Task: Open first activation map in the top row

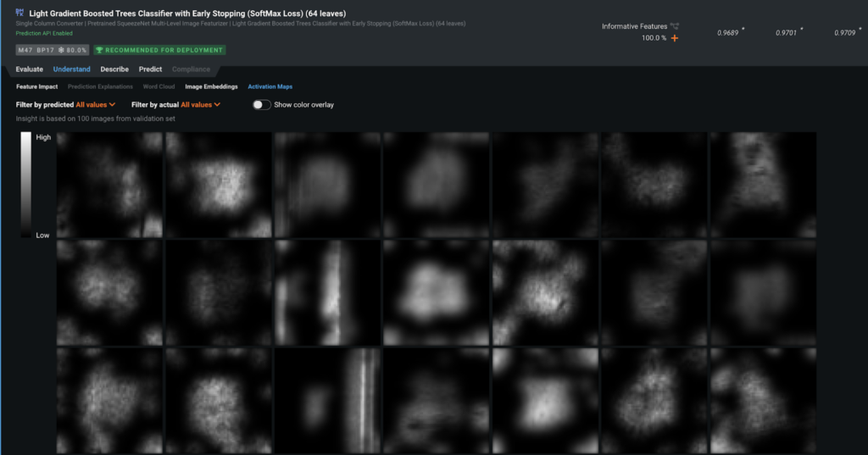Action: click(x=109, y=185)
